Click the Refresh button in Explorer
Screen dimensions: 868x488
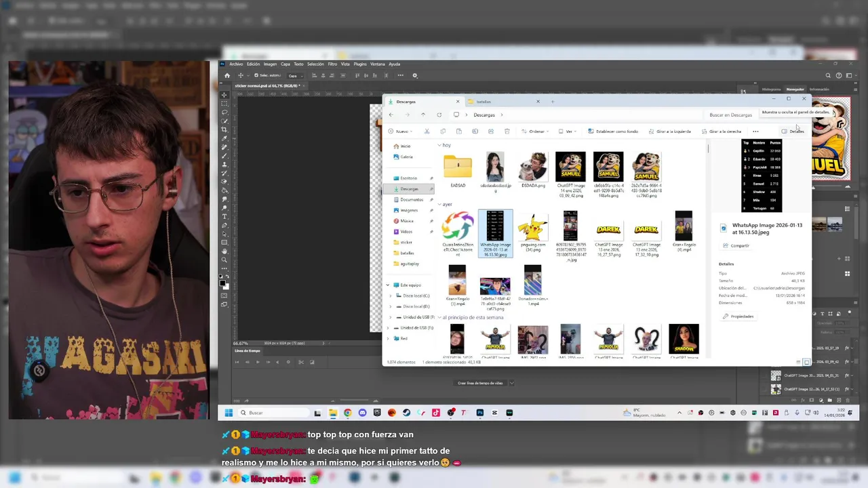click(439, 115)
